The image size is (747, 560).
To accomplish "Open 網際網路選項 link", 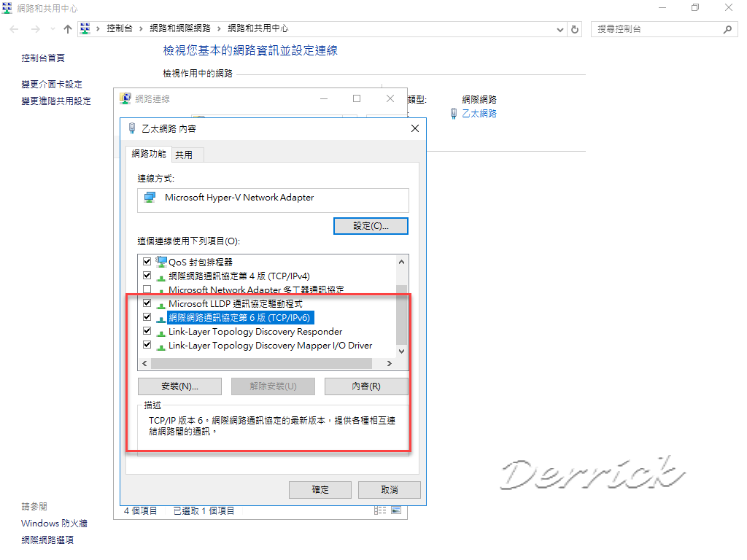I will pos(47,540).
